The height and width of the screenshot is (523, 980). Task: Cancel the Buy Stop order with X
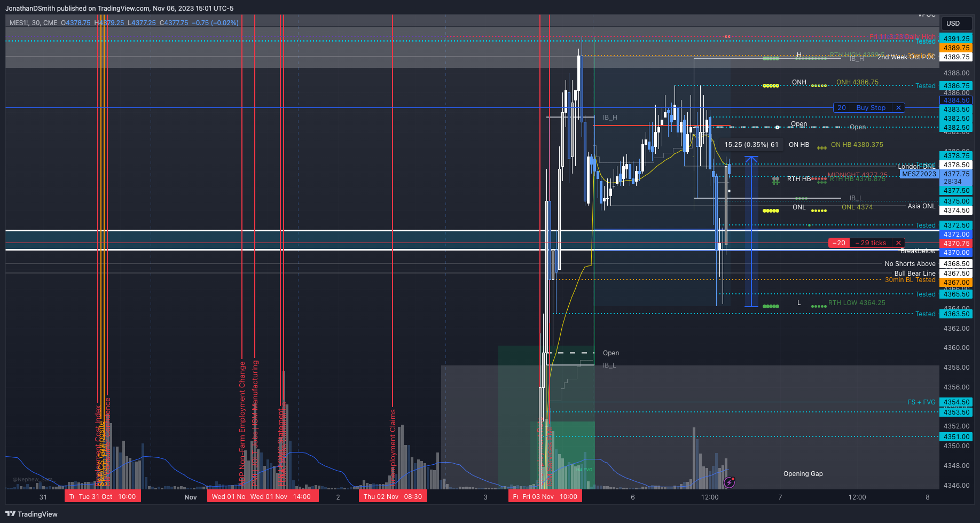click(x=898, y=107)
